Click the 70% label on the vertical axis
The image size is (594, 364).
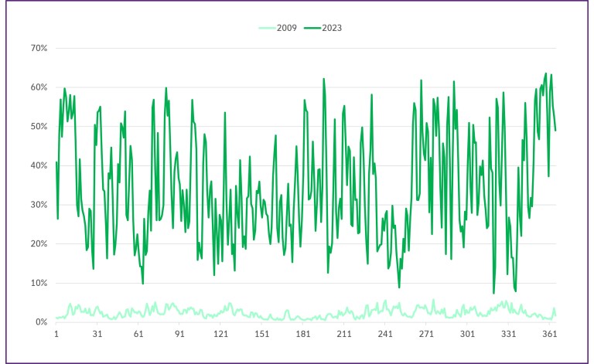click(39, 48)
